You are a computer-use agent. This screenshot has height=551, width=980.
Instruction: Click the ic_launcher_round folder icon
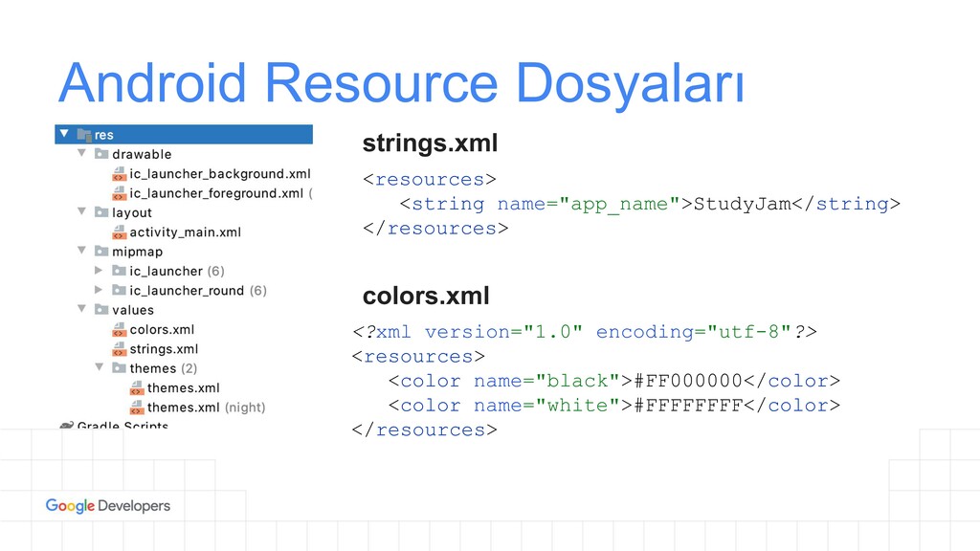tap(119, 290)
